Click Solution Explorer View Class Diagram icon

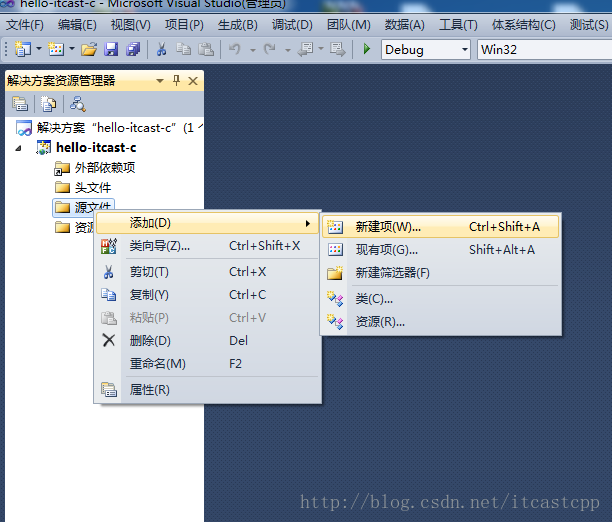point(77,104)
